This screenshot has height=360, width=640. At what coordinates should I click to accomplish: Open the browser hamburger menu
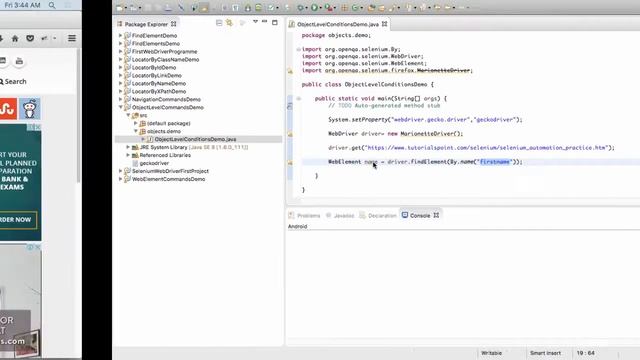[72, 38]
